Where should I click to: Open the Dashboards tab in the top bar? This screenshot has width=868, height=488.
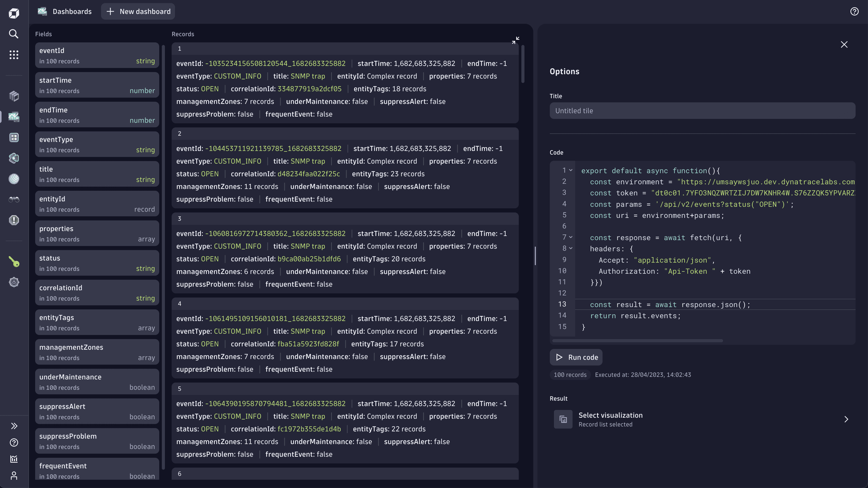[x=65, y=11]
